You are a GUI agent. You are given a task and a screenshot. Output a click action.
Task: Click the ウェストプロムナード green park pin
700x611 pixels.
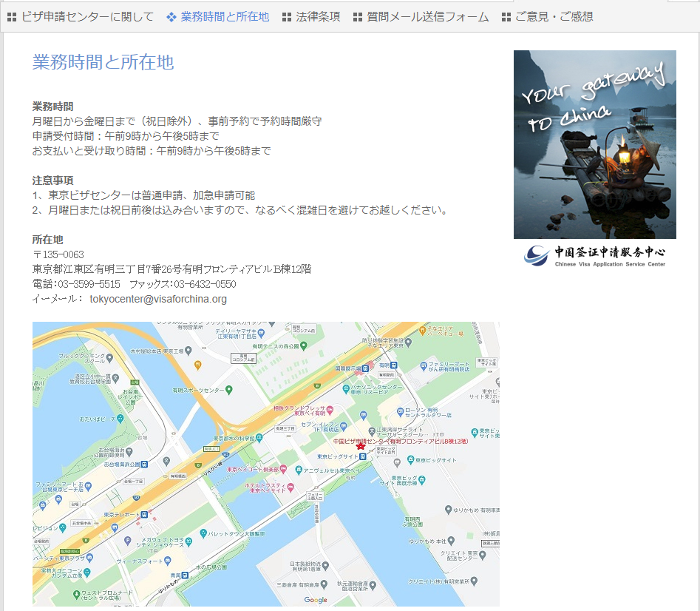coord(76,594)
